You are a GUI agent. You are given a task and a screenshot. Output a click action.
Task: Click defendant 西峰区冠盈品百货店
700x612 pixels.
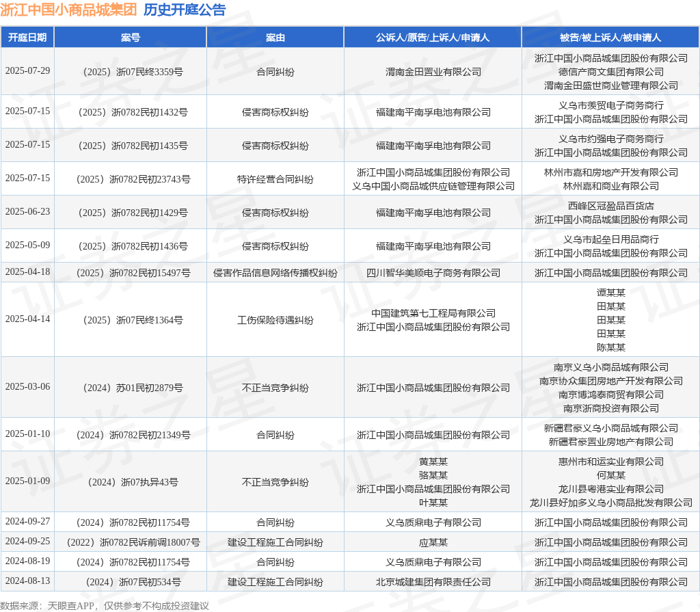[x=610, y=206]
